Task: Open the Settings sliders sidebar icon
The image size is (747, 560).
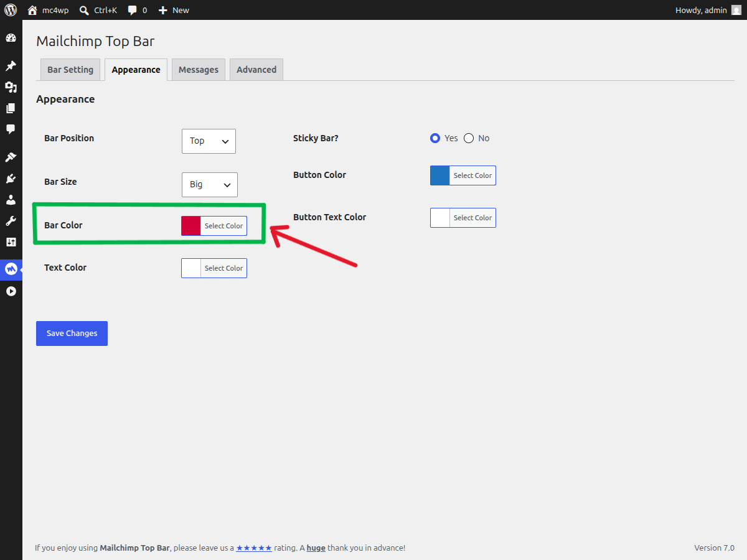Action: point(11,242)
